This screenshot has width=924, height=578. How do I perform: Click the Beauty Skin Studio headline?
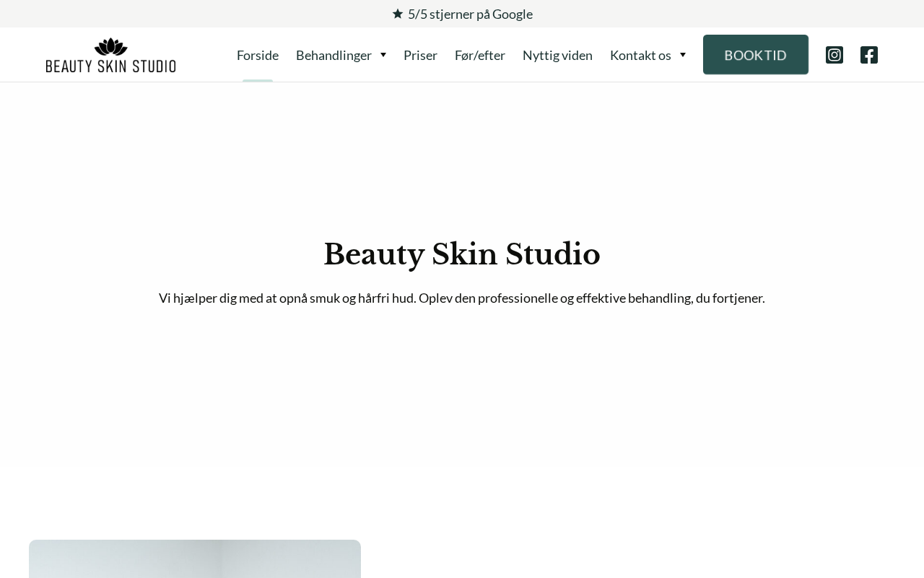(462, 254)
